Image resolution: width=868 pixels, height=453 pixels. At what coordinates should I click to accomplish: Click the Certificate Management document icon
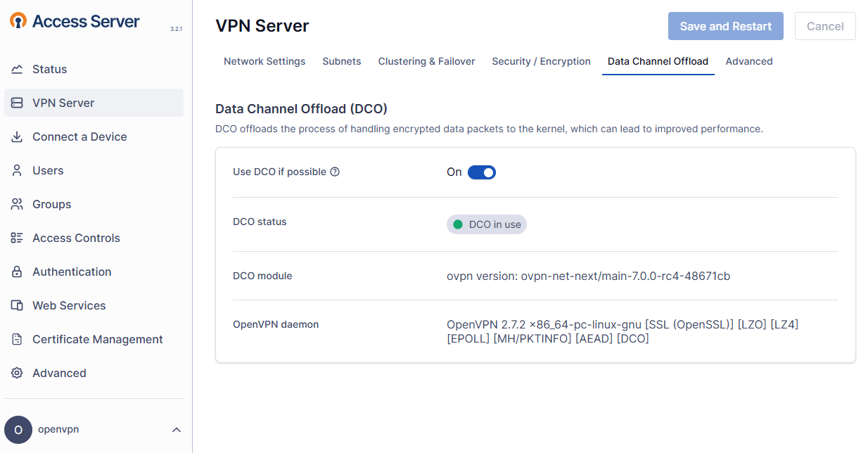tap(18, 339)
